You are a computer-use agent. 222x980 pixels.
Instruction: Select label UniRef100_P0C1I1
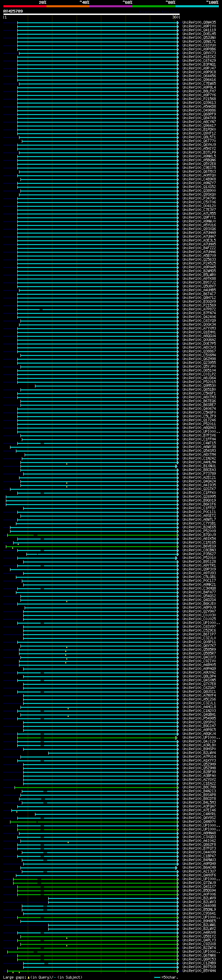point(199,512)
